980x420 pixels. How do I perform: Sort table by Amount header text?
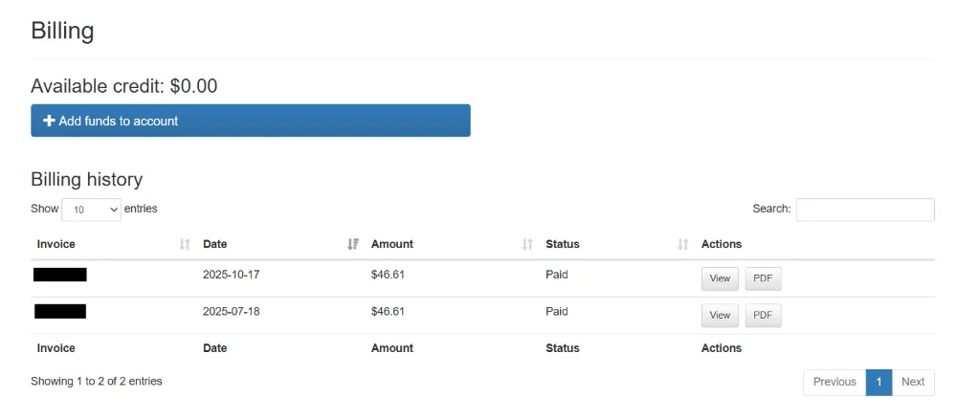[x=392, y=244]
